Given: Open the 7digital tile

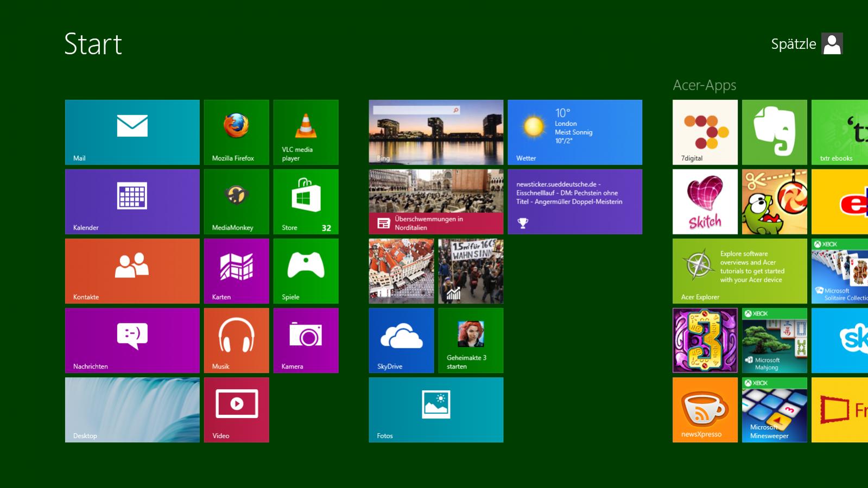Looking at the screenshot, I should [705, 132].
